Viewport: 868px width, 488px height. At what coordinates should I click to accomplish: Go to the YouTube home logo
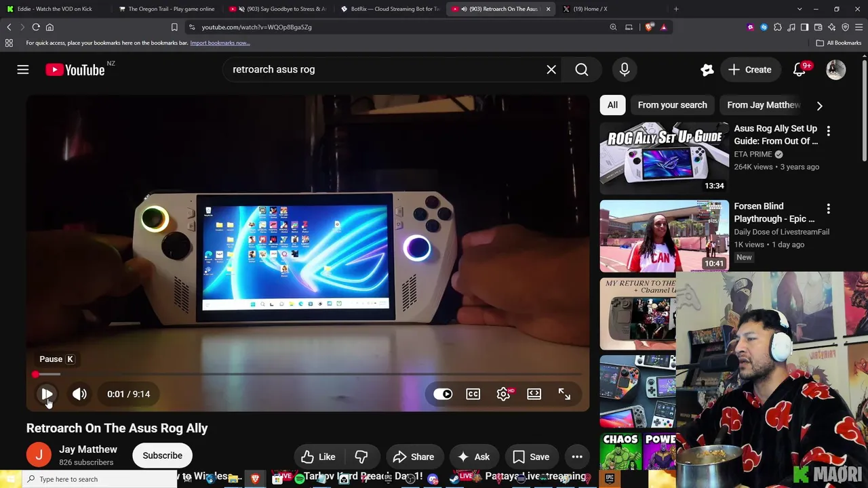pyautogui.click(x=75, y=70)
